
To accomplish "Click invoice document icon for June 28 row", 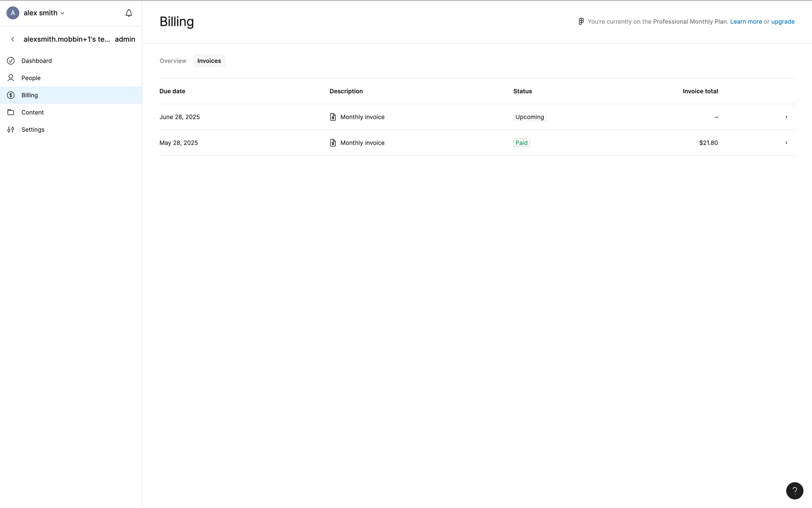I will pyautogui.click(x=333, y=117).
